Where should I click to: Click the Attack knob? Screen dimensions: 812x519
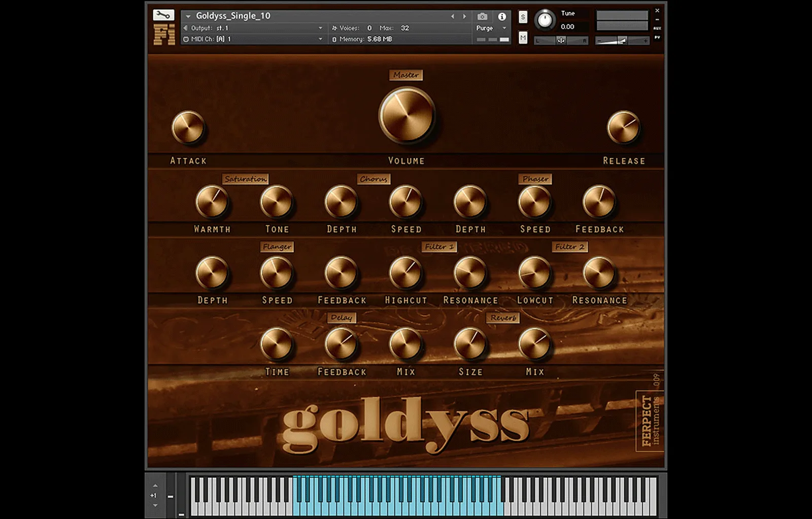pos(188,127)
